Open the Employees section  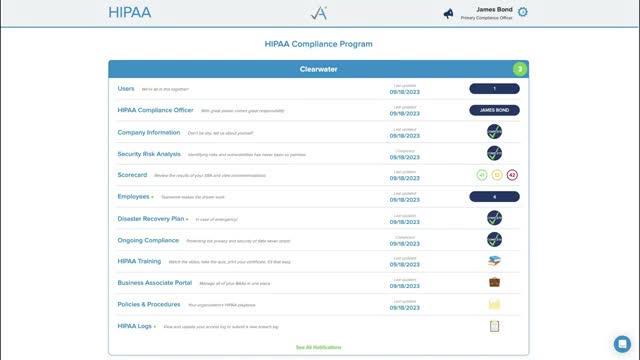[x=133, y=196]
